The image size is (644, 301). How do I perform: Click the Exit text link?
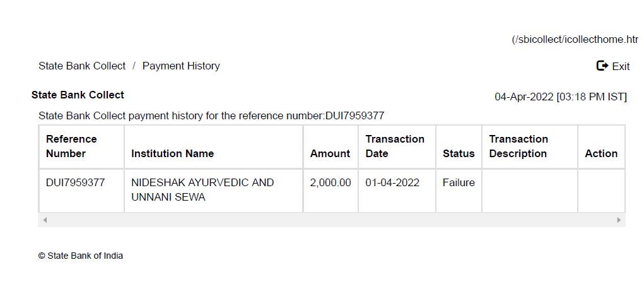pos(621,66)
